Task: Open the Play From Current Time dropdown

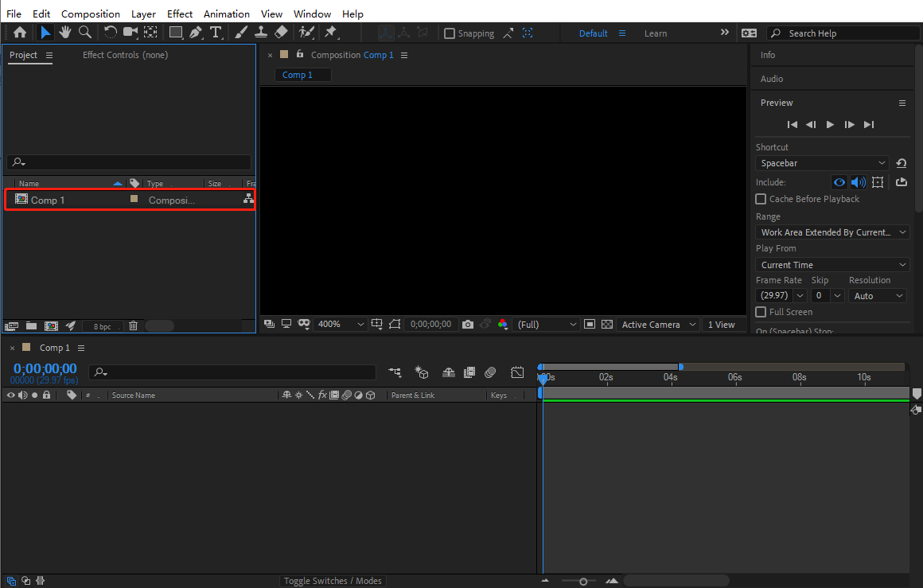Action: tap(832, 265)
